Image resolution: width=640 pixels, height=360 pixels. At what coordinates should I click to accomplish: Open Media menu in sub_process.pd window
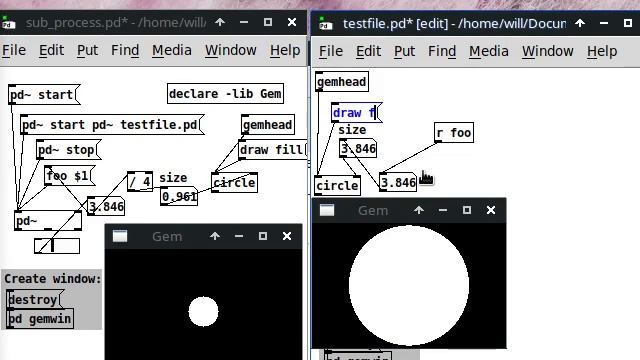coord(172,50)
